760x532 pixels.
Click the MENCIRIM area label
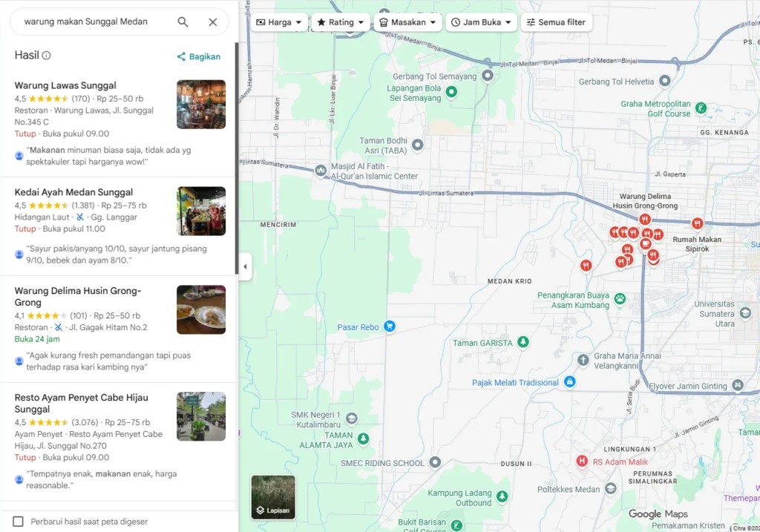click(278, 225)
